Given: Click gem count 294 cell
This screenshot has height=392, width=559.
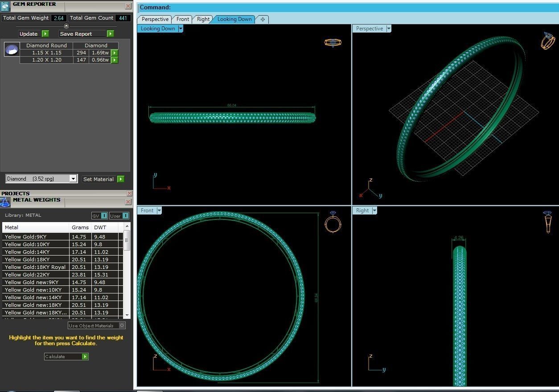Looking at the screenshot, I should click(x=81, y=53).
